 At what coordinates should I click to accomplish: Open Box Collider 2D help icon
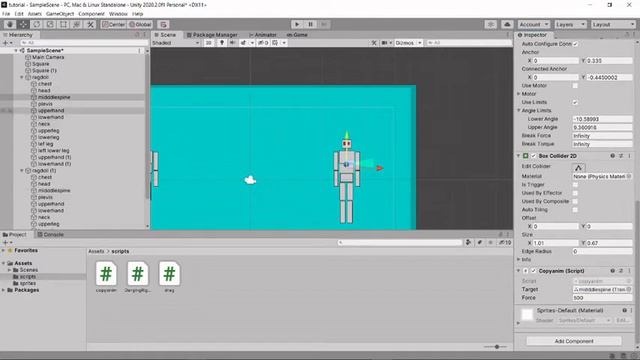coord(612,156)
